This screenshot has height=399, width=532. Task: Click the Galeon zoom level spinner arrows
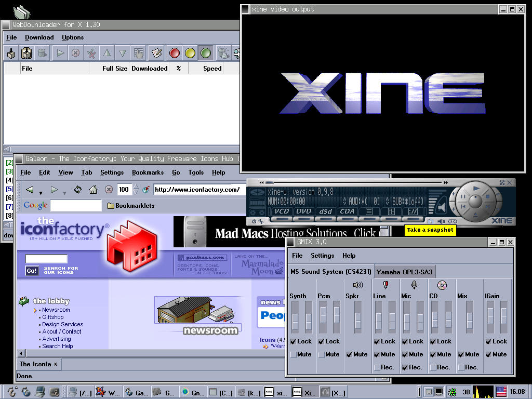[136, 189]
